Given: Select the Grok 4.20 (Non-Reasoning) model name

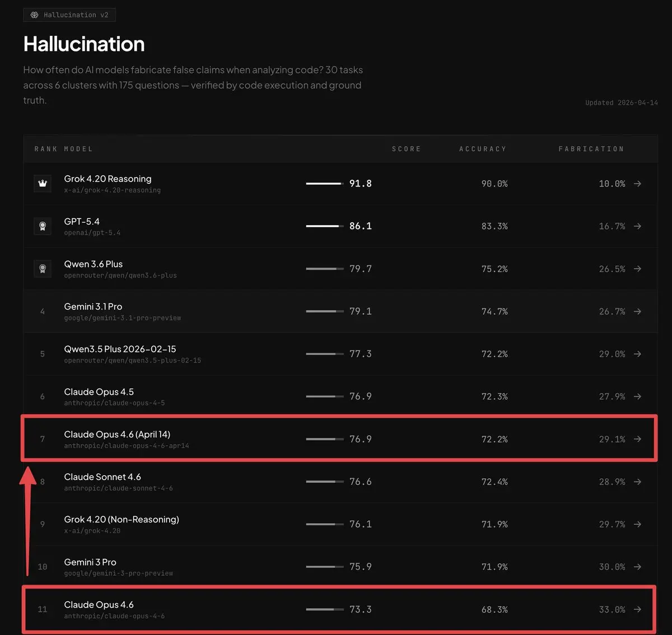Looking at the screenshot, I should [122, 520].
